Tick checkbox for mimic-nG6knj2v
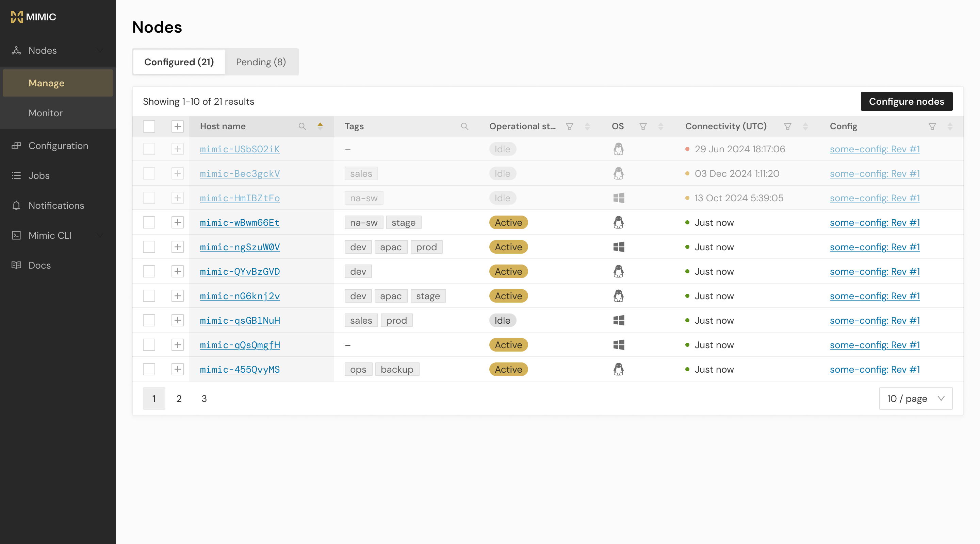This screenshot has width=980, height=544. (x=149, y=296)
